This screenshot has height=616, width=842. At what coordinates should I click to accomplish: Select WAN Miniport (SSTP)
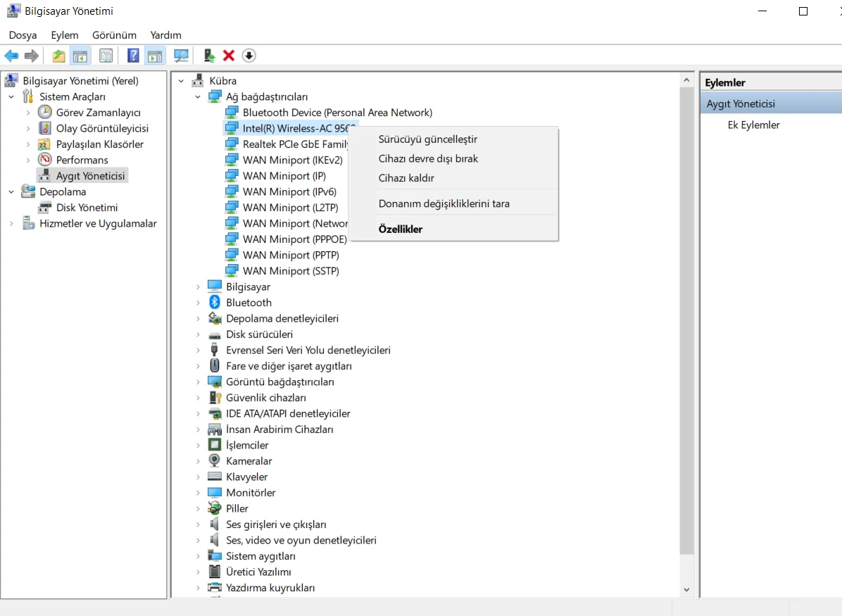(x=291, y=270)
